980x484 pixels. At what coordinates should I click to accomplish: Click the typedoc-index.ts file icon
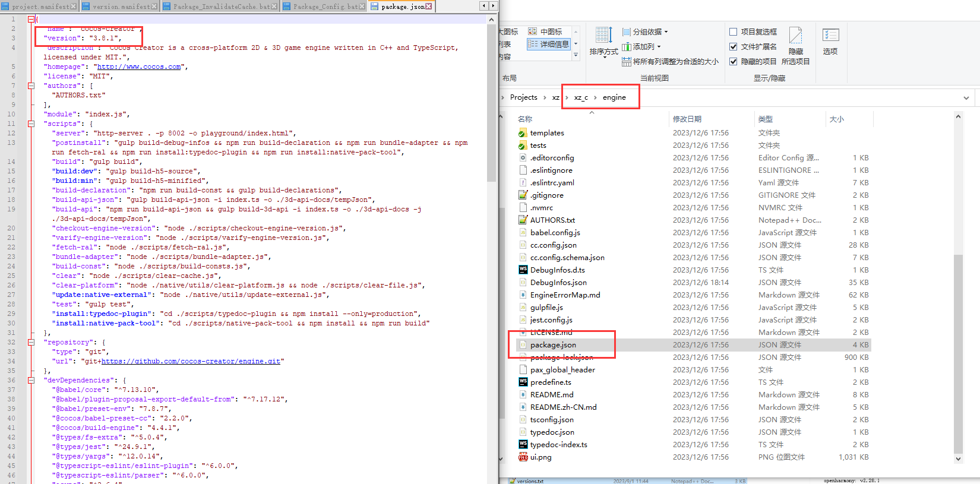point(523,445)
